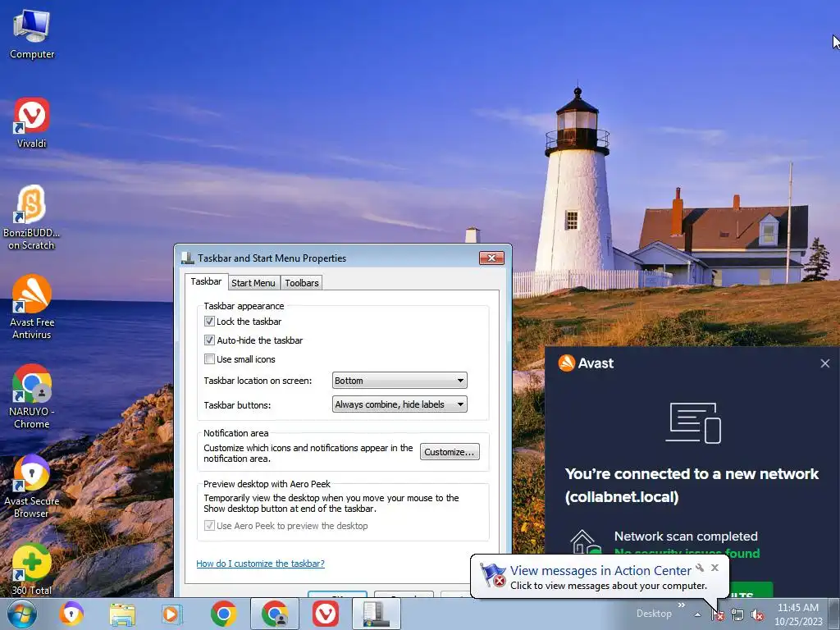Switch to Chrome profile window in taskbar
The image size is (840, 630).
pyautogui.click(x=275, y=614)
